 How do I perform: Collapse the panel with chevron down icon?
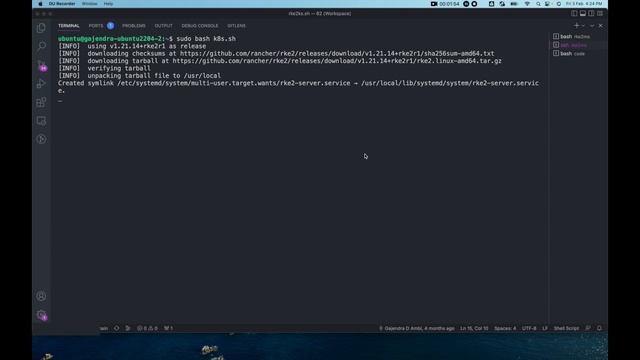pyautogui.click(x=592, y=26)
